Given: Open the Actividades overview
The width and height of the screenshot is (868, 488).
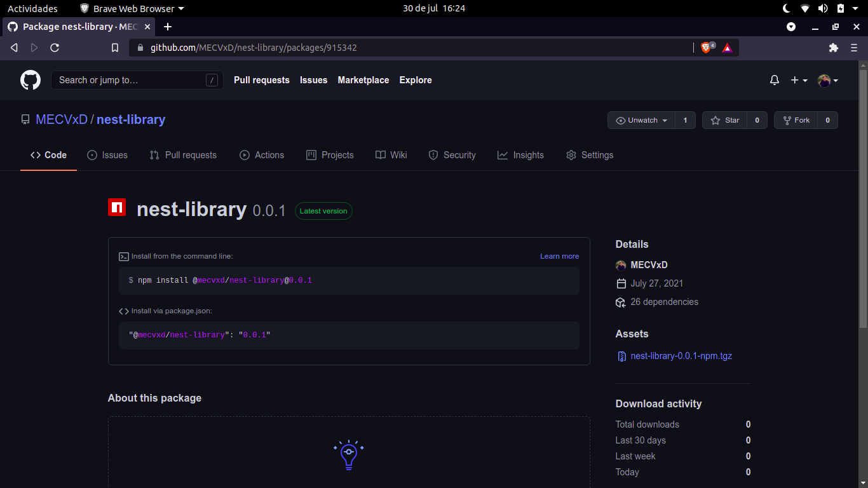Looking at the screenshot, I should click(32, 8).
